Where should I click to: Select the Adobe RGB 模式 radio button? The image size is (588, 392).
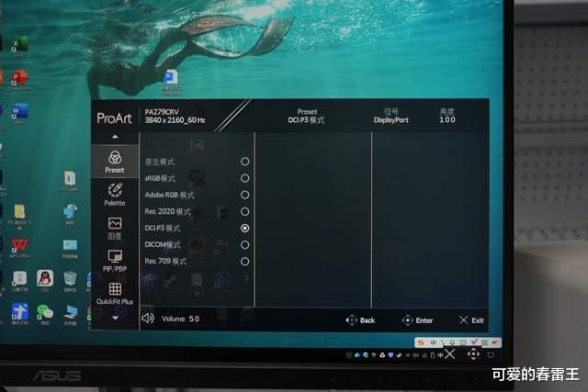coord(245,195)
